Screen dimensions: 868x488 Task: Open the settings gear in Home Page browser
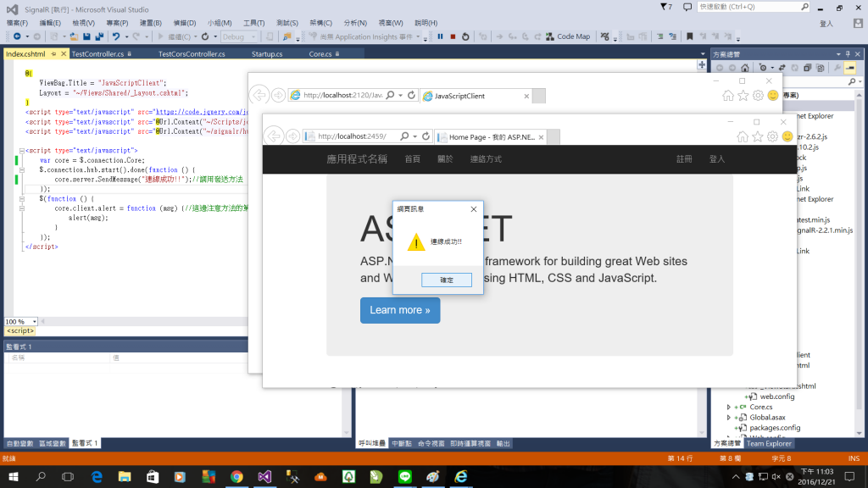click(772, 136)
